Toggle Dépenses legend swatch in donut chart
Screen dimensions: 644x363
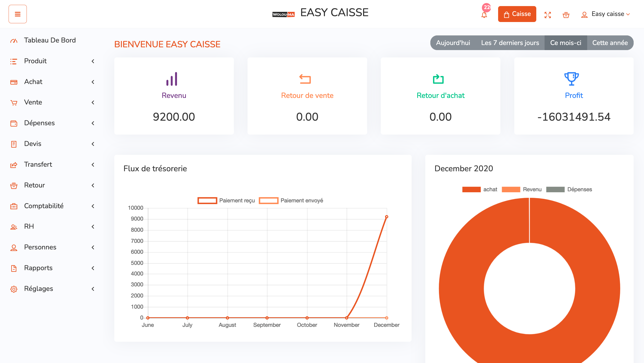pyautogui.click(x=555, y=189)
